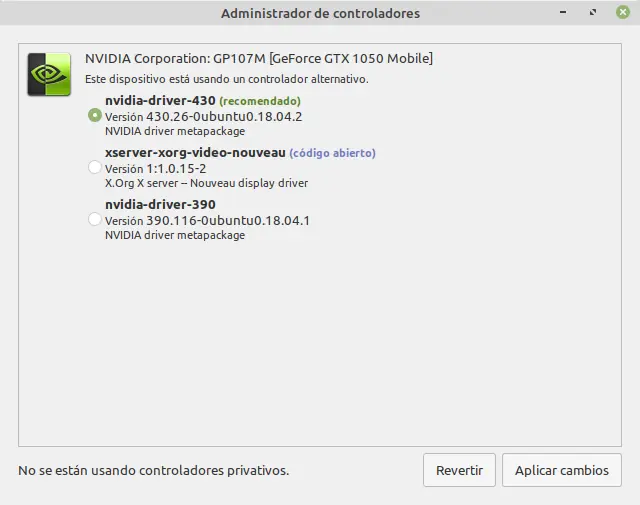Image resolution: width=640 pixels, height=505 pixels.
Task: Select the nvidia-driver-430 radio button
Action: point(95,115)
